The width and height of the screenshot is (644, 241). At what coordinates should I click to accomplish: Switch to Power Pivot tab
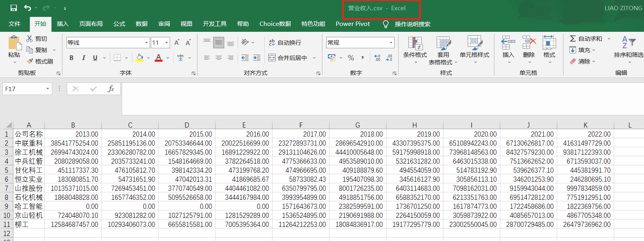[353, 24]
